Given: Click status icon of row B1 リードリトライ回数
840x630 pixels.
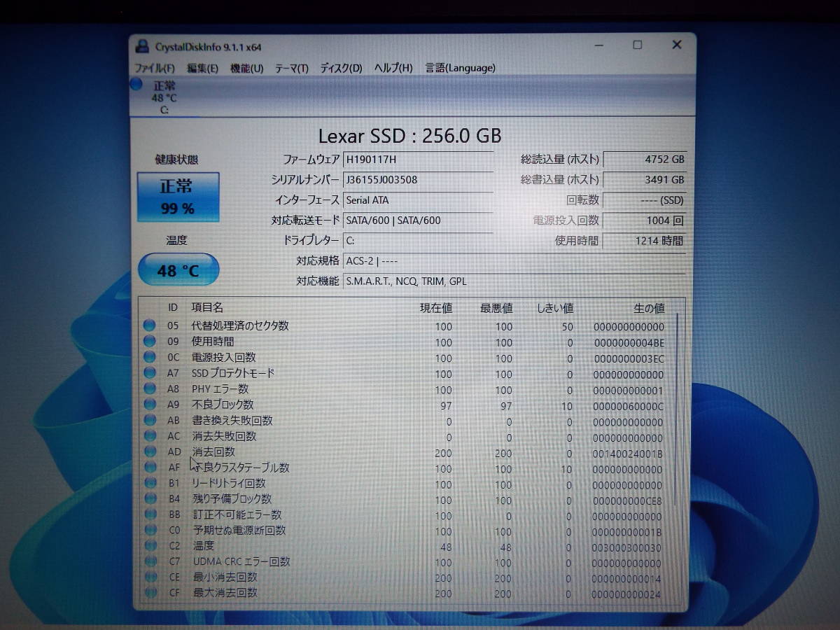Looking at the screenshot, I should tap(149, 484).
